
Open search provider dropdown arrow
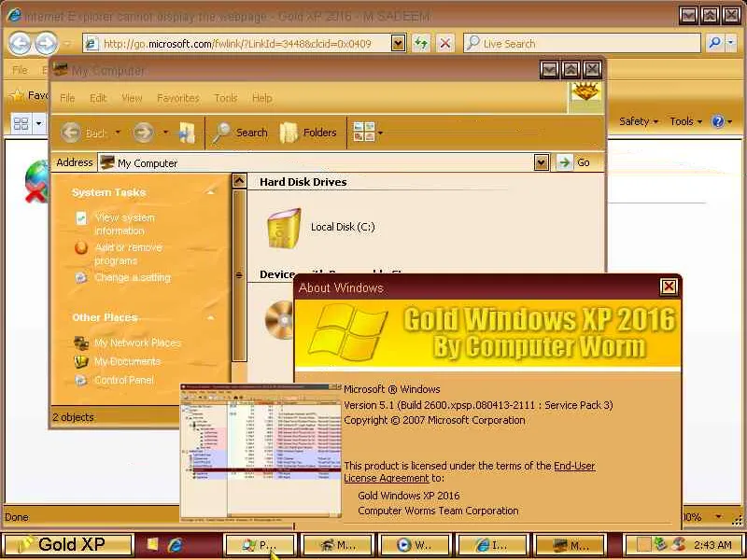point(731,43)
